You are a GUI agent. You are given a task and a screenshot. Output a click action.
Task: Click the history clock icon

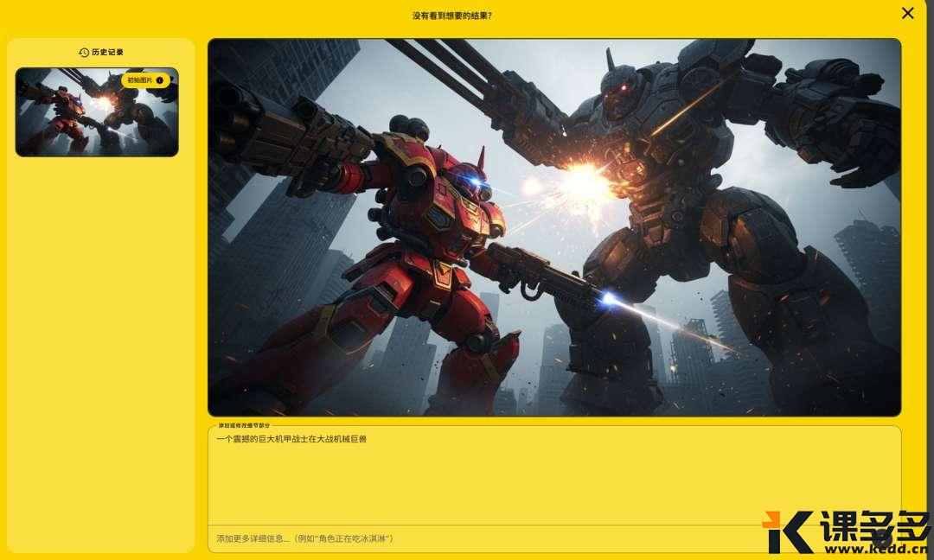pyautogui.click(x=84, y=53)
